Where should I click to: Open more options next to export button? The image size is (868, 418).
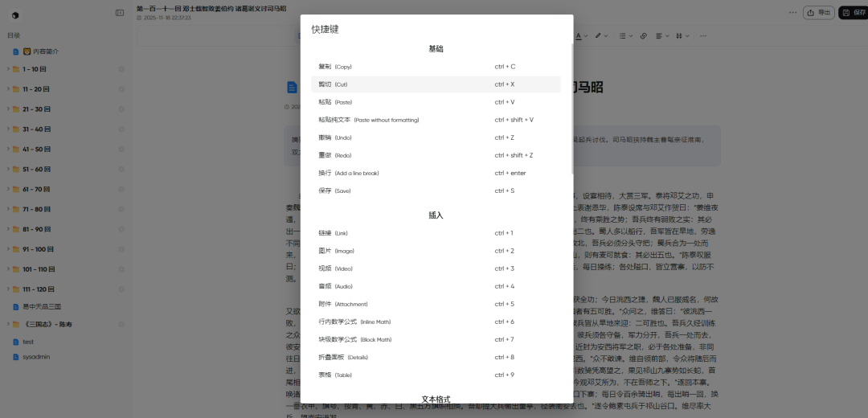[793, 12]
